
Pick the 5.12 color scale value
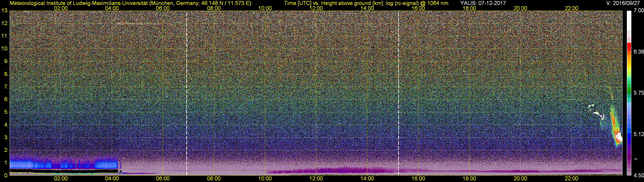point(639,134)
